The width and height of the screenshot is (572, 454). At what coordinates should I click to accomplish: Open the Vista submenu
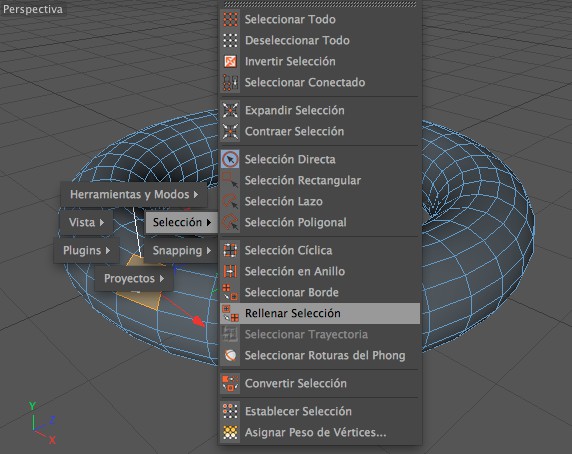coord(86,222)
